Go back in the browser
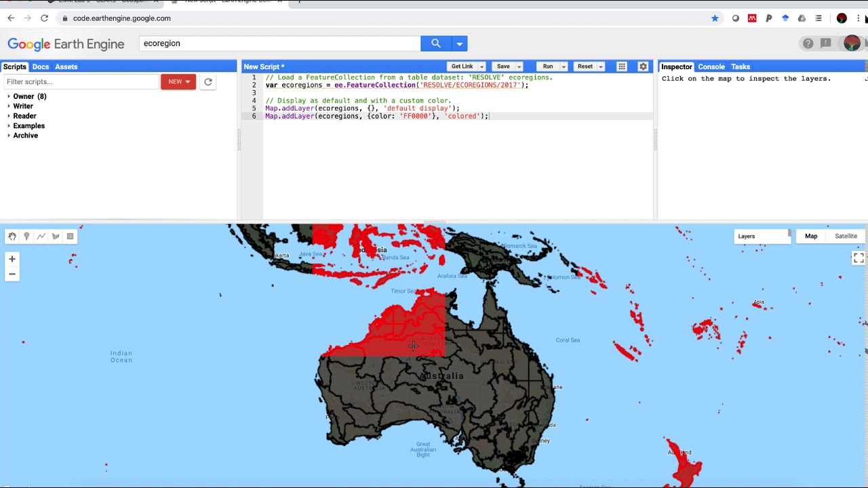 tap(11, 18)
